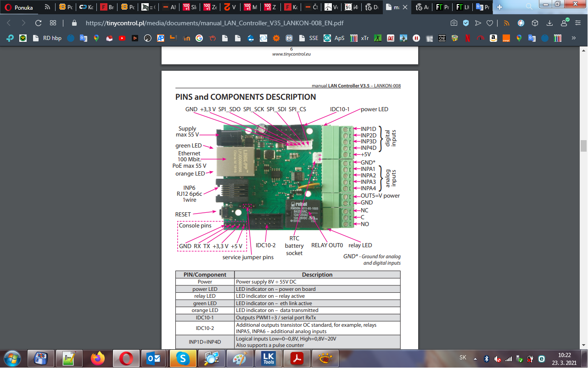Click the snapshot camera icon in address bar

pos(454,23)
